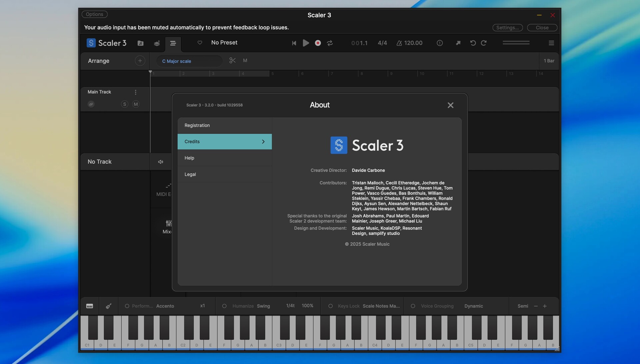The height and width of the screenshot is (364, 640).
Task: Turn on Voice Grouping toggle
Action: coord(413,306)
